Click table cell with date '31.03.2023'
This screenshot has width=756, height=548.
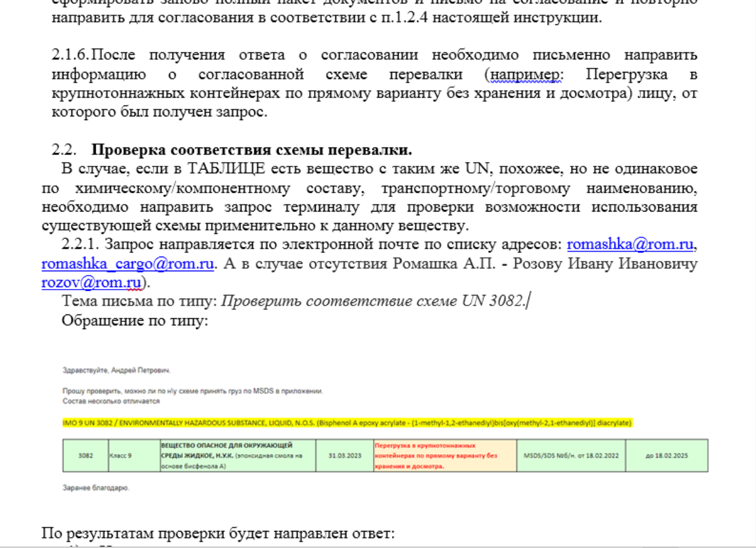(345, 455)
